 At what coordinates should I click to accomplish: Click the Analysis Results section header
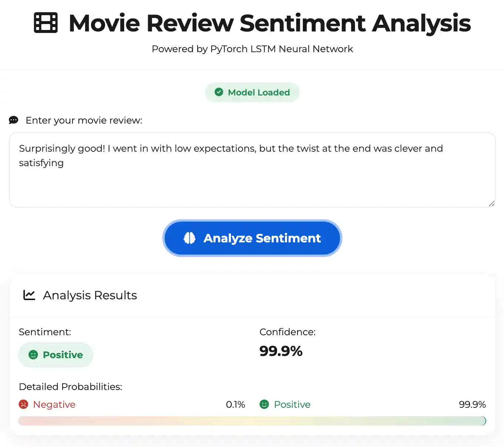click(90, 295)
